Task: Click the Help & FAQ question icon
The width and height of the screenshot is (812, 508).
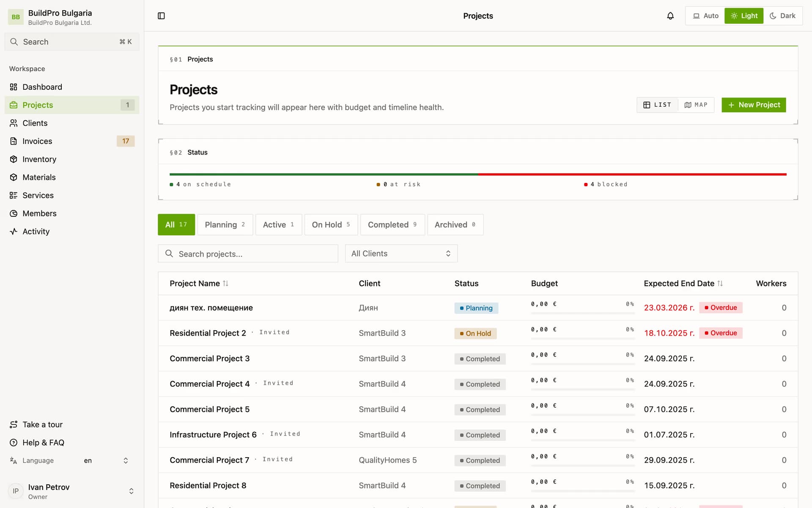Action: [14, 442]
